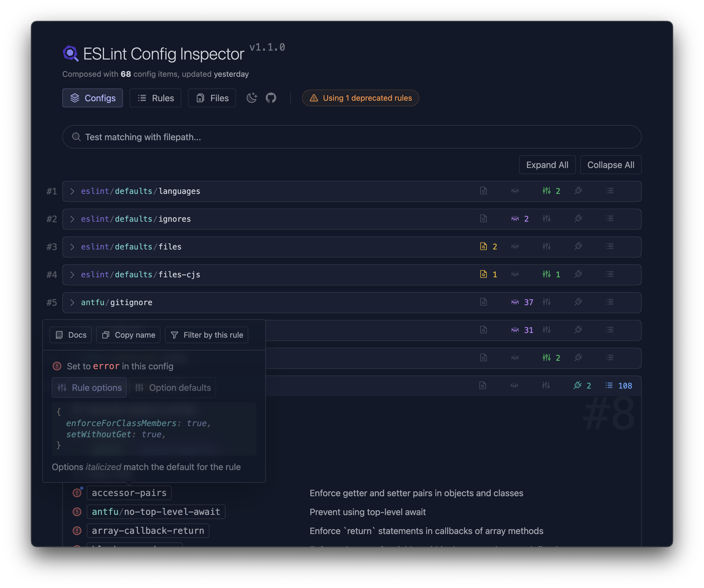Click the array-callback-return rule name
704x588 pixels.
pos(148,531)
